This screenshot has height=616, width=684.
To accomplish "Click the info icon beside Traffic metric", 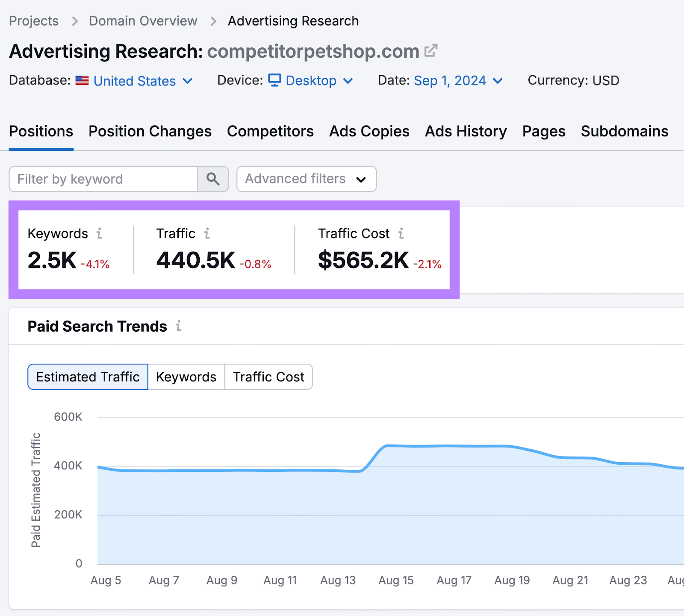I will tap(208, 234).
